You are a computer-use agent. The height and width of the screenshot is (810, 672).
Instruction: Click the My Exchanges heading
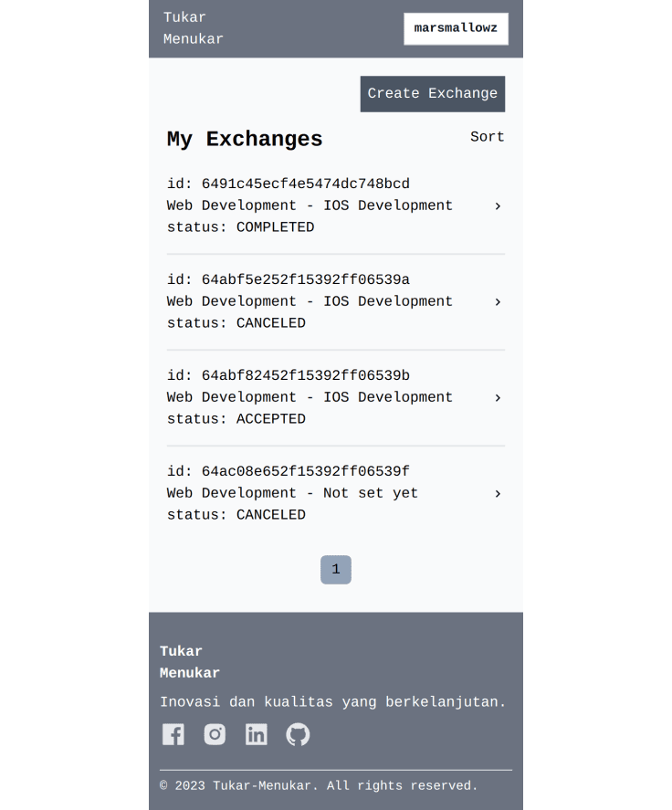(x=245, y=139)
